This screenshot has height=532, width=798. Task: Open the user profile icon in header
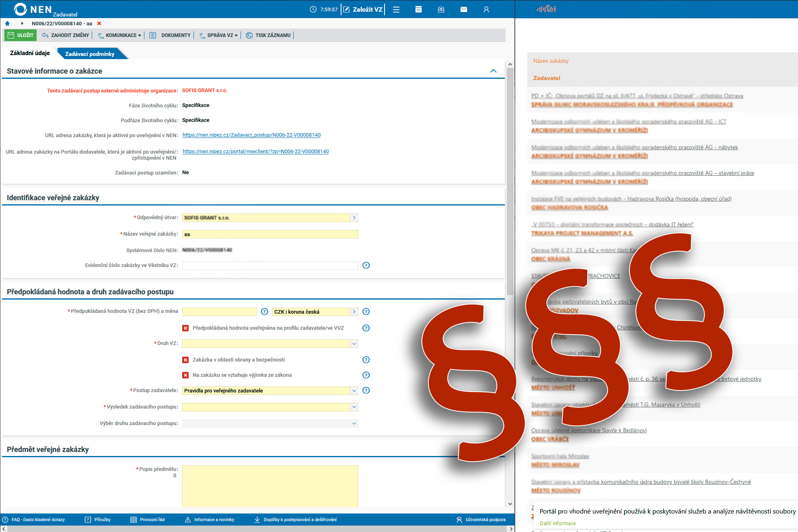point(486,9)
